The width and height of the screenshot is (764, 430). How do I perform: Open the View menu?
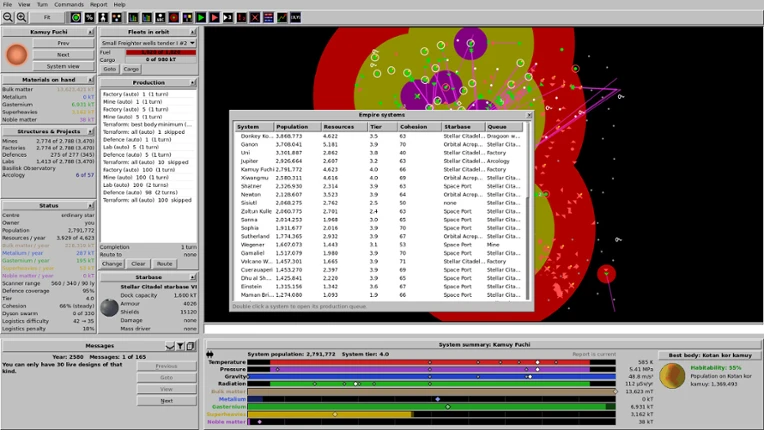click(x=24, y=4)
